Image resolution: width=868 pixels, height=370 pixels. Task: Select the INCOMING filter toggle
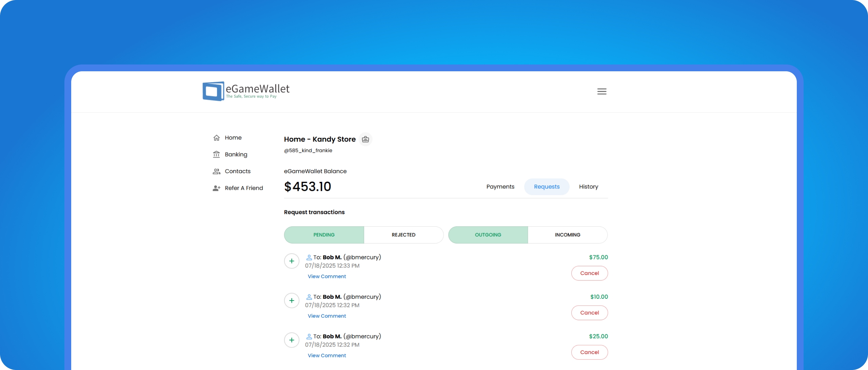coord(568,235)
